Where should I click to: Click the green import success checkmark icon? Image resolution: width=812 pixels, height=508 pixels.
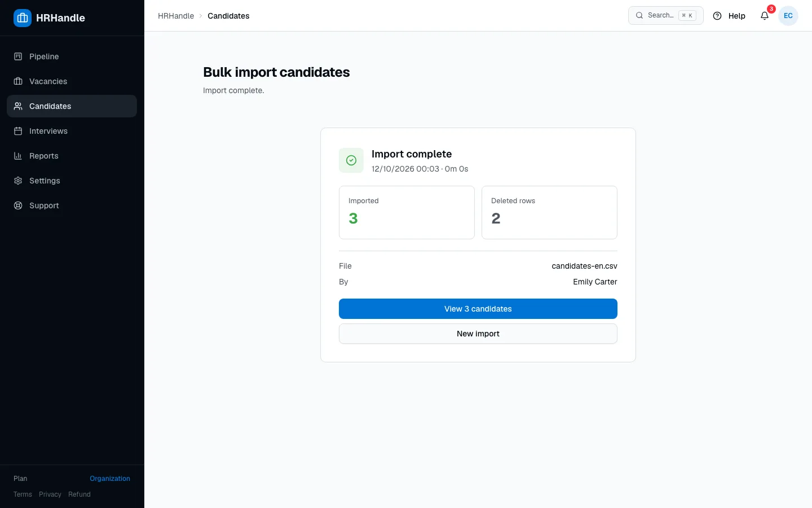click(351, 160)
